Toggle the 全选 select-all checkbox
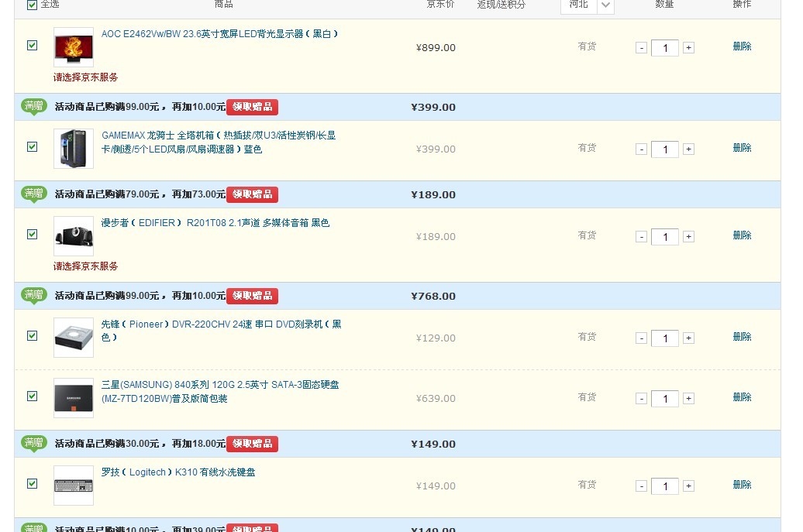803x532 pixels. tap(32, 5)
